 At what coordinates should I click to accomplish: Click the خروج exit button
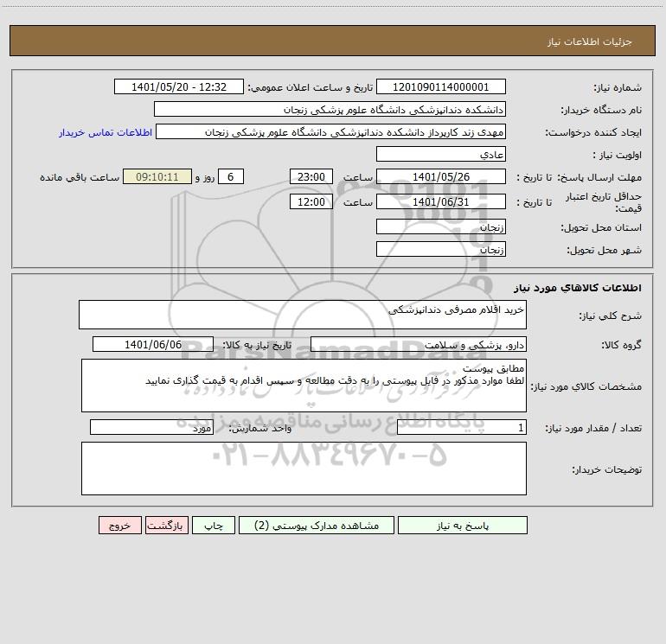click(119, 526)
